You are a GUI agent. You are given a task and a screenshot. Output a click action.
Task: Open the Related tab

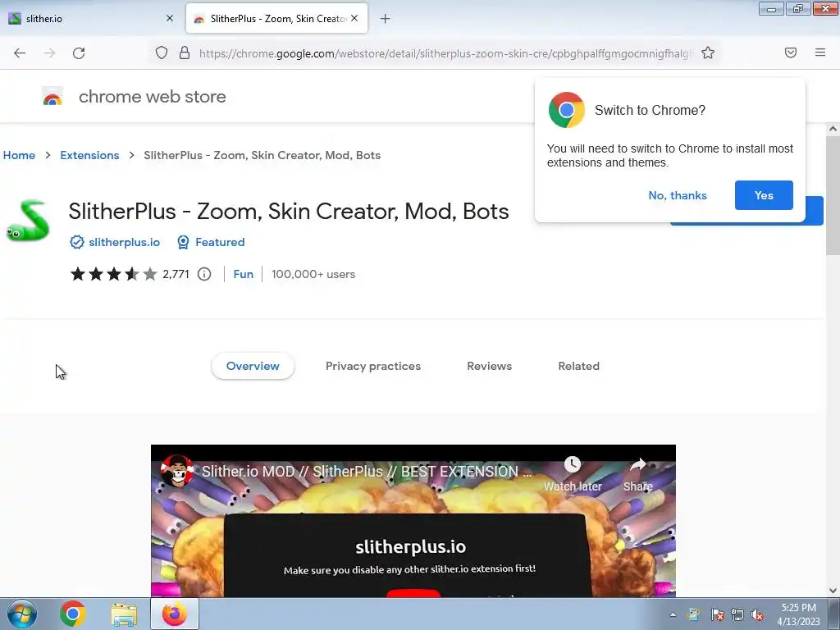[x=578, y=366]
